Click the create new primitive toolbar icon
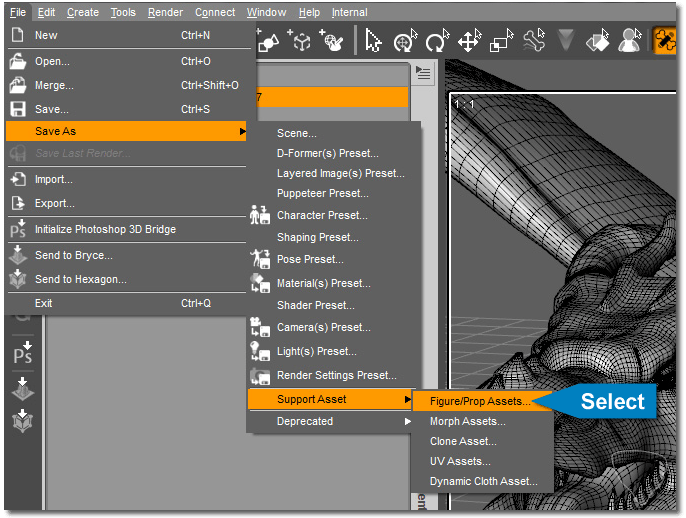686x518 pixels. (x=267, y=40)
